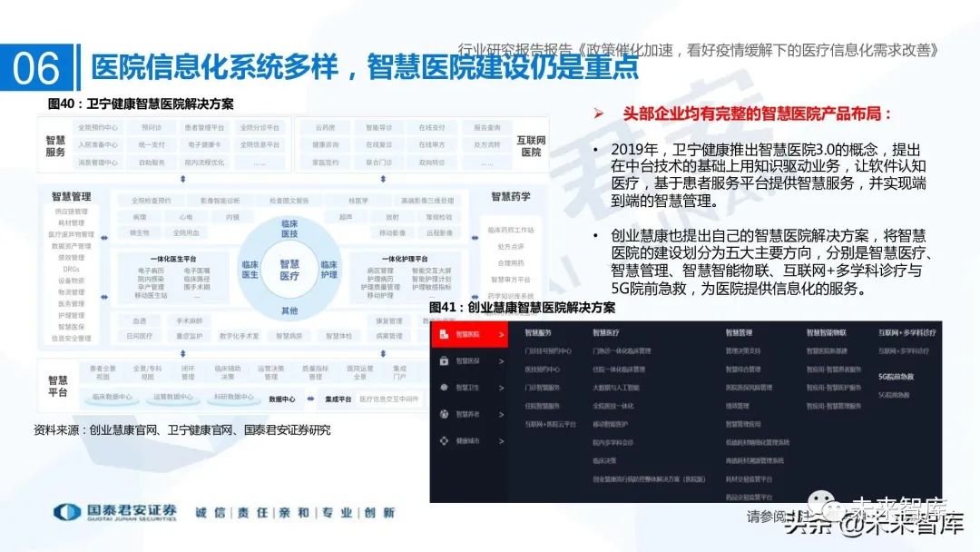Click the 电子健康卡 box
Viewport: 980px width, 552px height.
(x=204, y=144)
